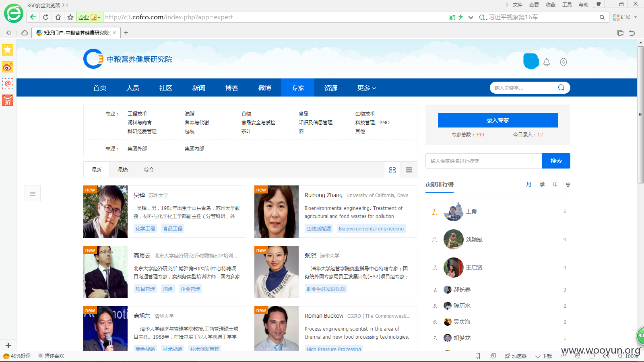Switch to list view layout
644x362 pixels.
click(409, 170)
